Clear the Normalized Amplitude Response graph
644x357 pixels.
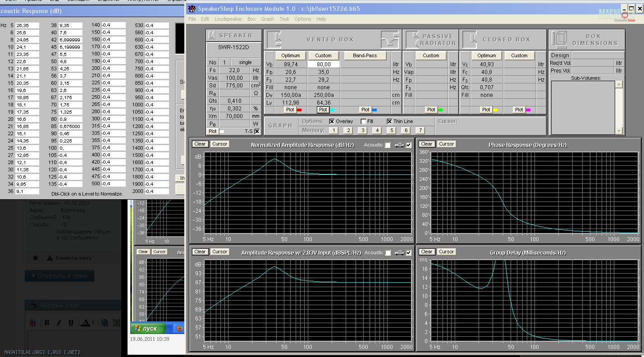200,144
